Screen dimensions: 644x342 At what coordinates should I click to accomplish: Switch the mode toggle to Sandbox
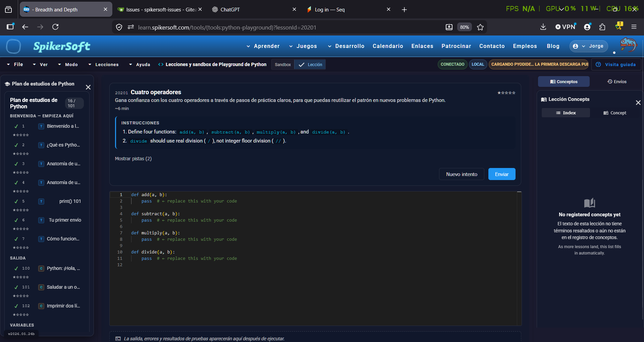283,64
